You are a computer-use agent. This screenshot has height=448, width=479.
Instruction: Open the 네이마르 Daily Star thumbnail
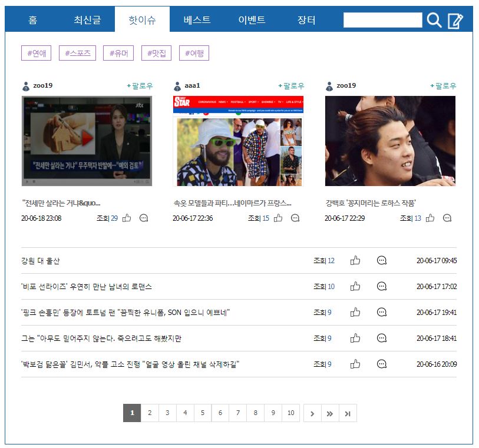pyautogui.click(x=238, y=141)
